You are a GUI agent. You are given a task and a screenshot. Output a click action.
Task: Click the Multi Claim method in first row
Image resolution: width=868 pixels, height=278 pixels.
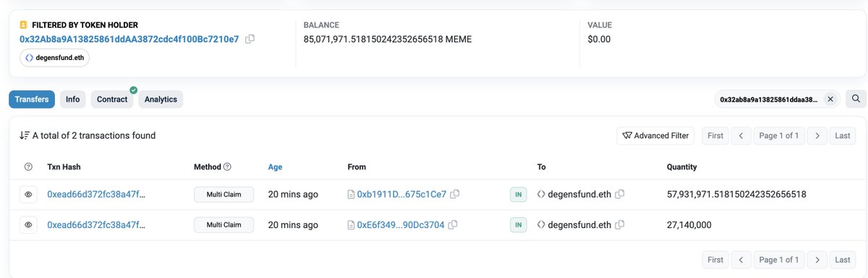[224, 194]
